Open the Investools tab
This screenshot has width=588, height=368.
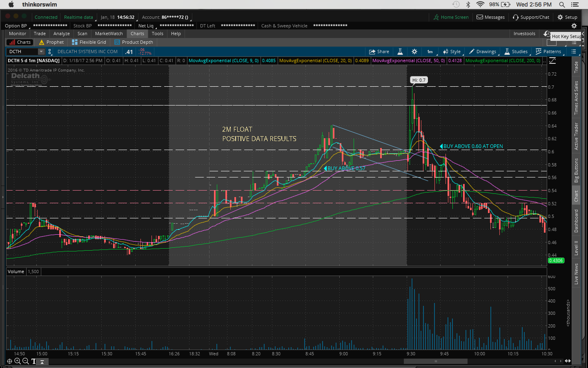click(524, 34)
